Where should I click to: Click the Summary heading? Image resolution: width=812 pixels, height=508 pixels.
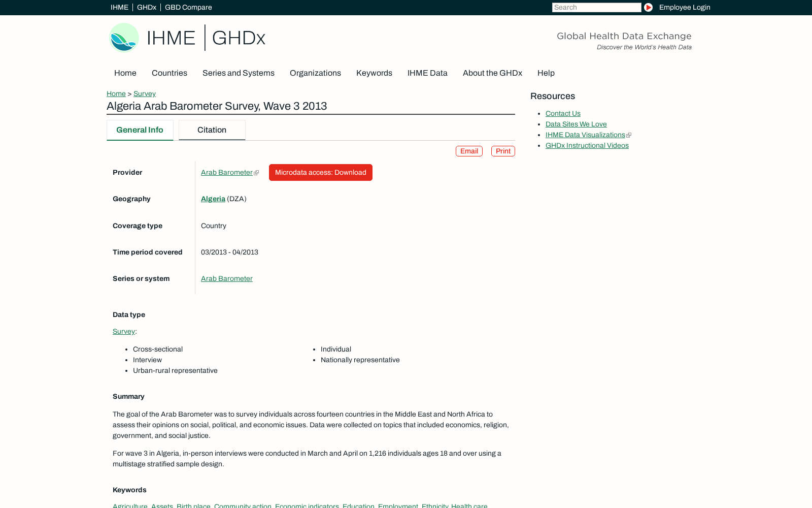(128, 396)
